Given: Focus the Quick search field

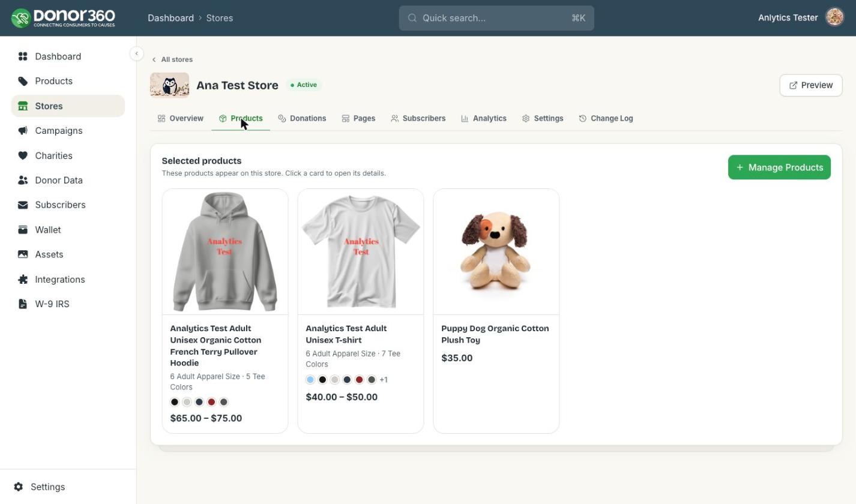Looking at the screenshot, I should [x=496, y=18].
